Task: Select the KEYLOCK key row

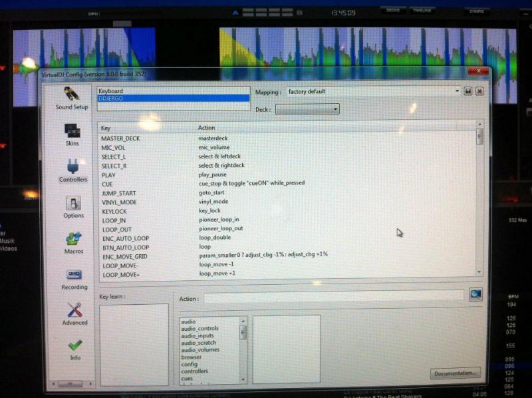Action: [288, 211]
